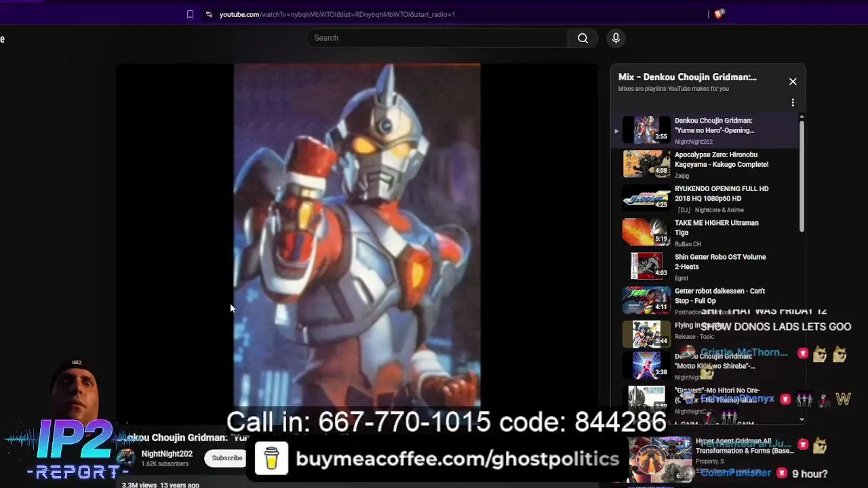Open the Mix playlist three-dot menu
This screenshot has width=868, height=488.
tap(793, 102)
